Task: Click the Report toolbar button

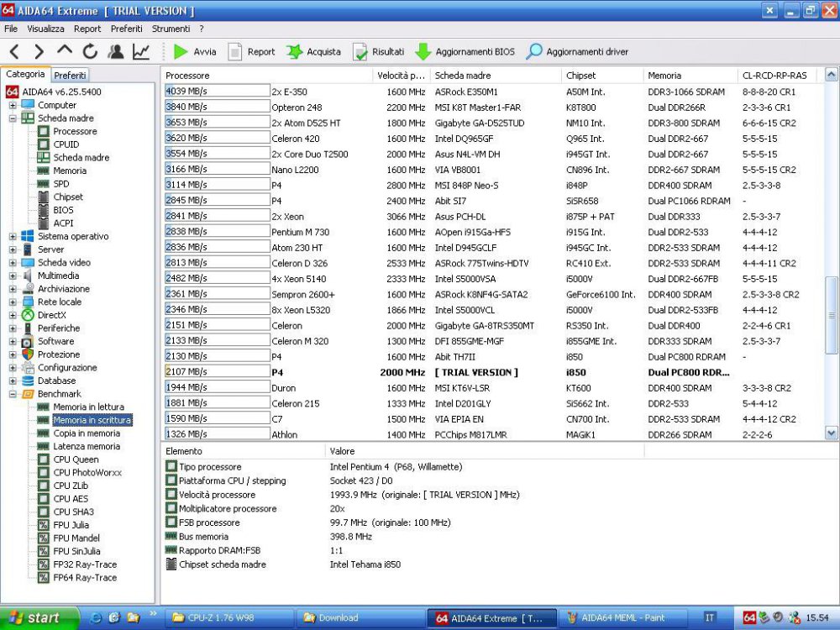Action: click(x=251, y=52)
